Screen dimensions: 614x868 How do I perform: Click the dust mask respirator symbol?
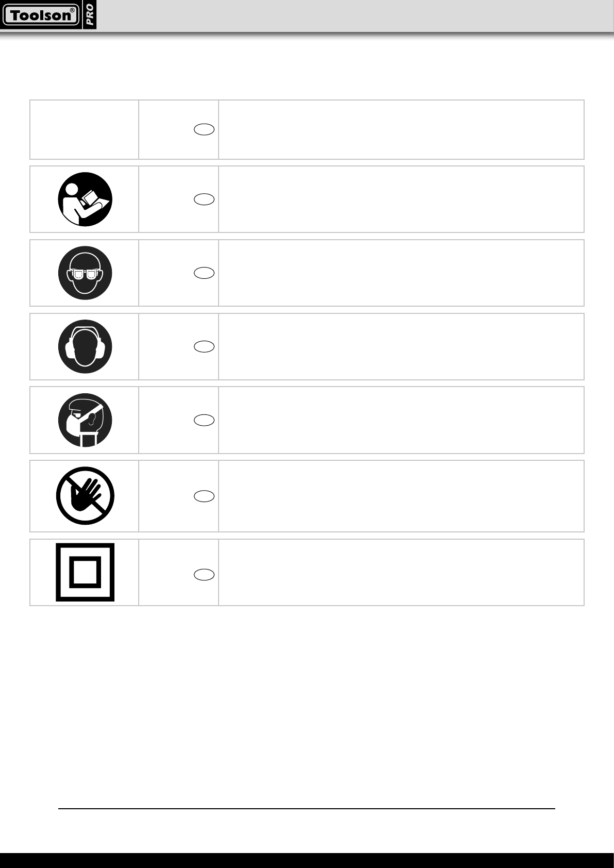(85, 420)
